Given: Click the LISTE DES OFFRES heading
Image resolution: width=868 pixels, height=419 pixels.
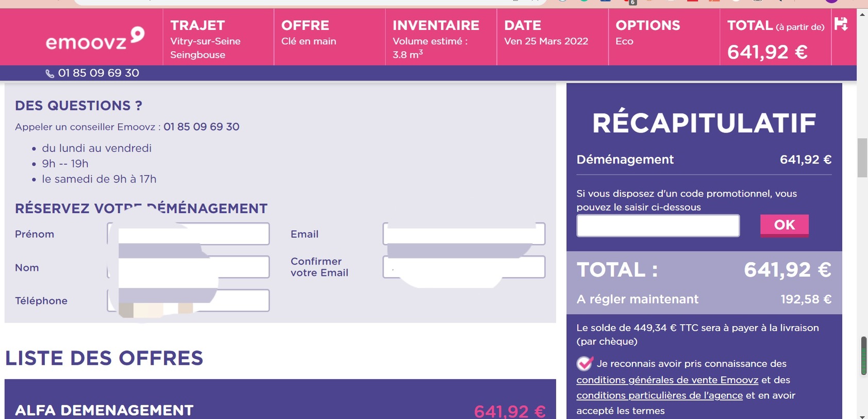Looking at the screenshot, I should tap(104, 358).
